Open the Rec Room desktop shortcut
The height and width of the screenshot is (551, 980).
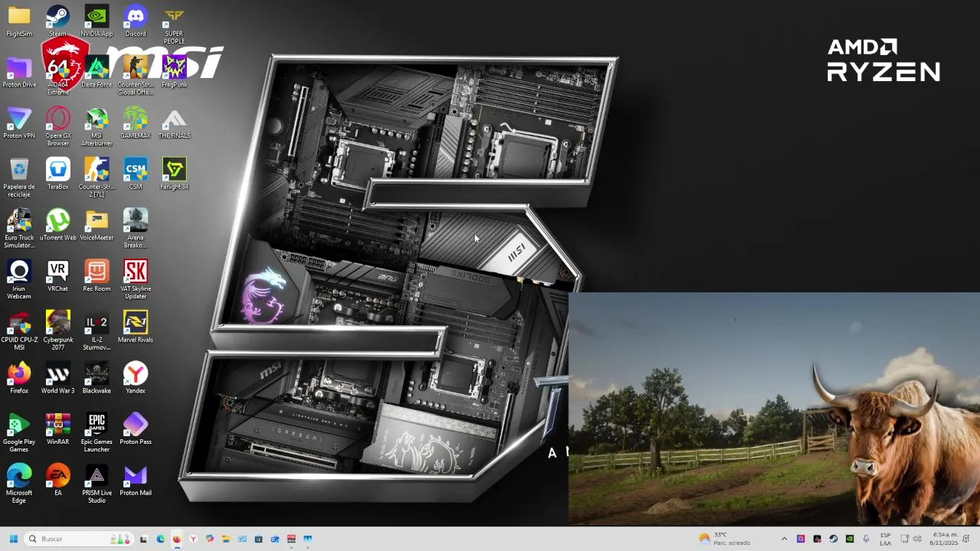tap(96, 277)
